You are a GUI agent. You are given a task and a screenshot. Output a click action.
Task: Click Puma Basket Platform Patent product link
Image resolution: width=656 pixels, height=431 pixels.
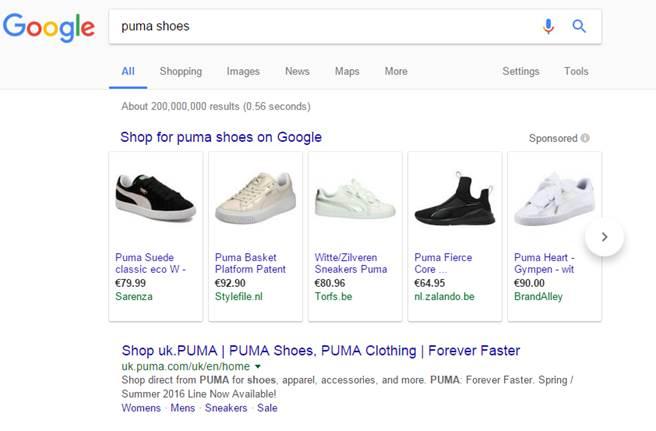[250, 263]
